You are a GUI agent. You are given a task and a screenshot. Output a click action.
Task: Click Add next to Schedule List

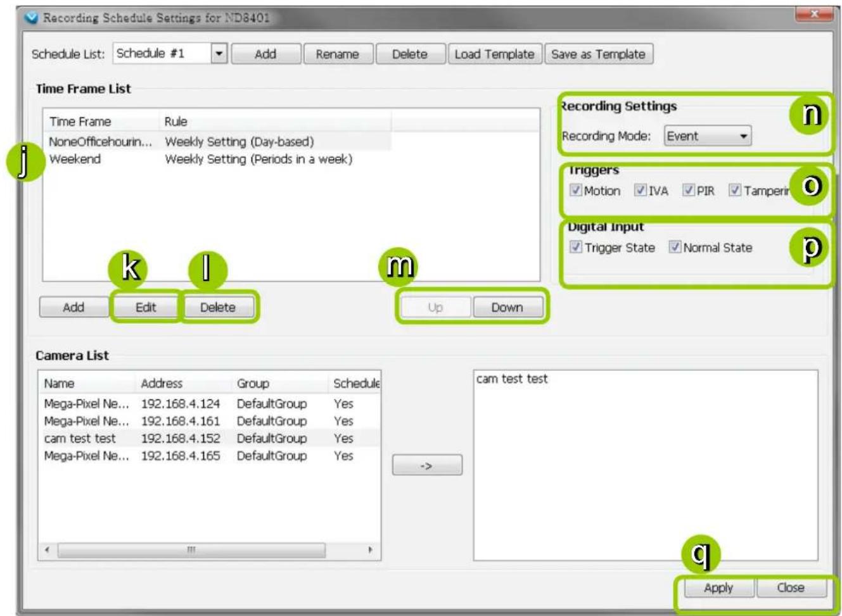point(265,54)
